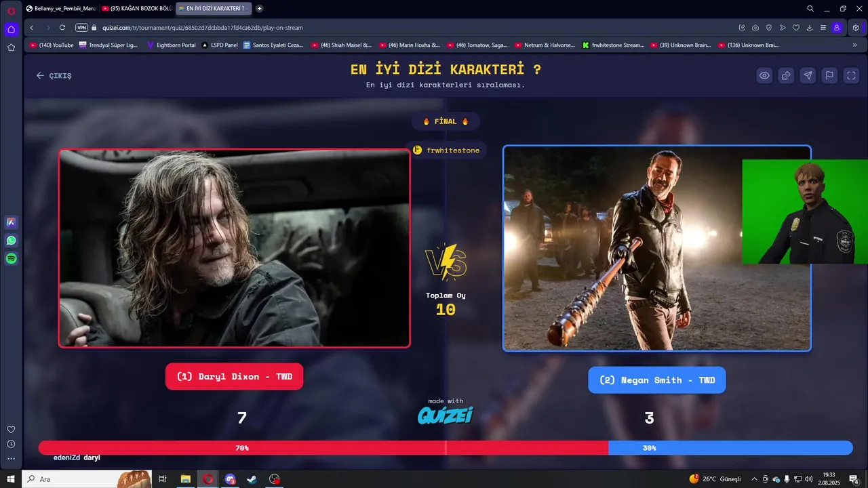Screen dimensions: 868x488
Task: Open (136) Unknown Brai bookmark
Action: coord(748,45)
